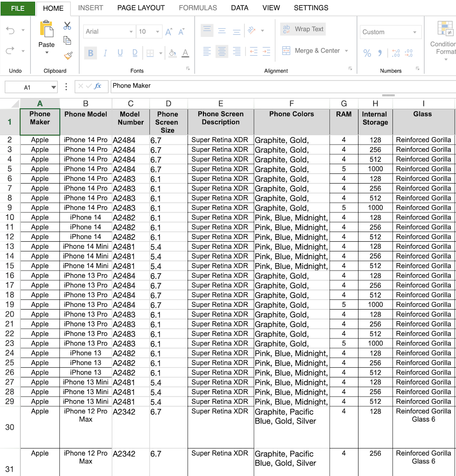This screenshot has height=476, width=456.
Task: Expand the Redo history dropdown arrow
Action: click(23, 51)
